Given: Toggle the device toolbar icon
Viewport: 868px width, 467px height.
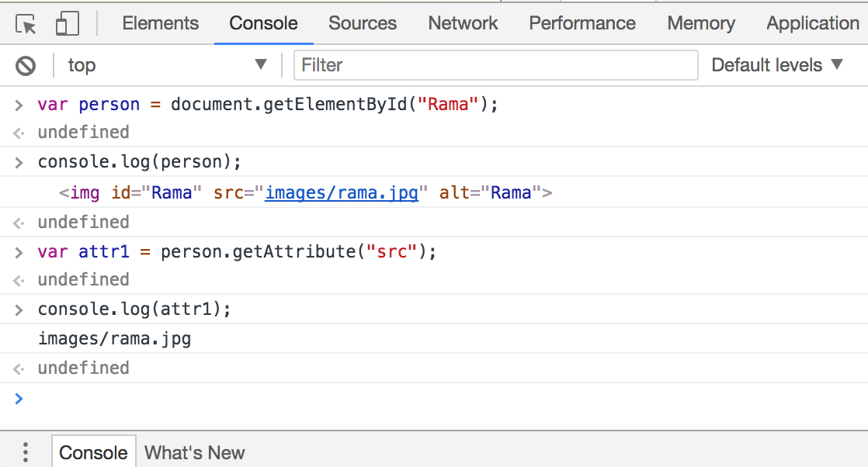Looking at the screenshot, I should [67, 24].
